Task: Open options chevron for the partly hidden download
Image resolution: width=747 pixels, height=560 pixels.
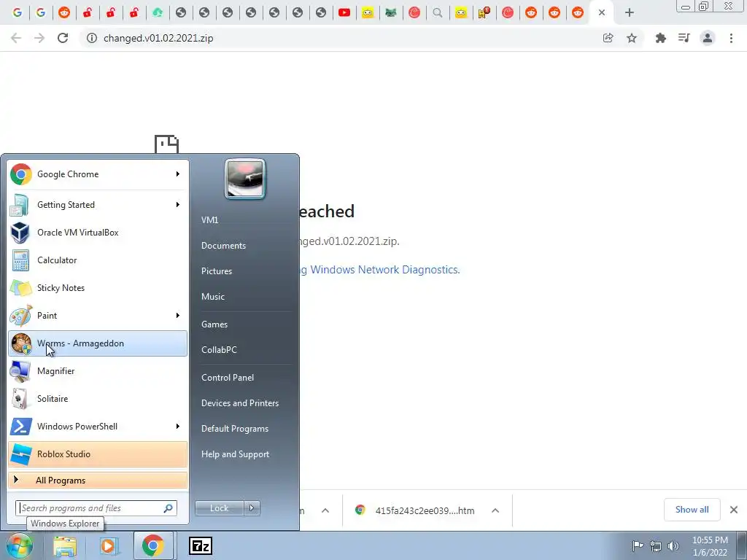Action: [x=325, y=510]
